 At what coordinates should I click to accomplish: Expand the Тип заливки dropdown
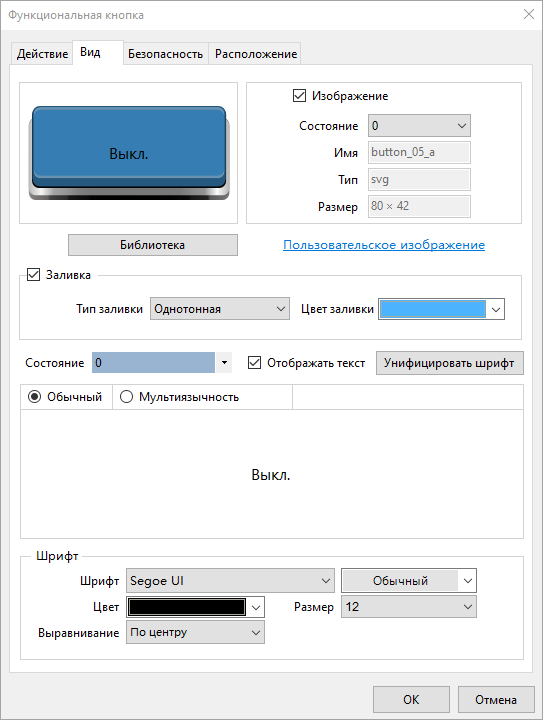(220, 309)
